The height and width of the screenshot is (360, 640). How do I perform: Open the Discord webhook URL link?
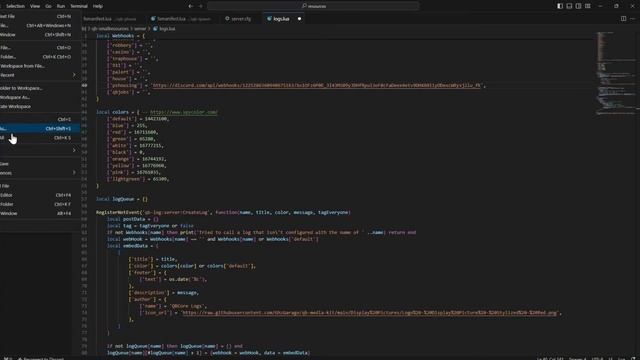(317, 86)
